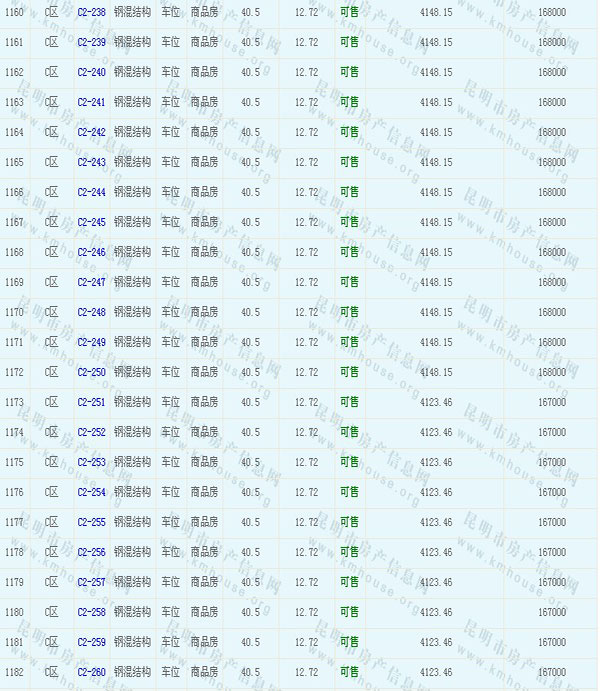Click 可售 status in row 1162
This screenshot has height=691, width=600.
coord(349,72)
